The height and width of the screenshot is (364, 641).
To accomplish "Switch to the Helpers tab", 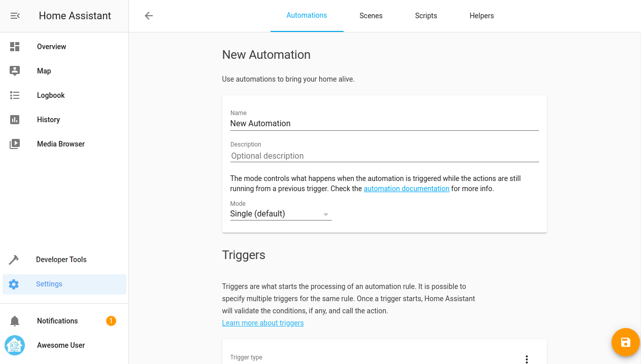I will tap(482, 16).
